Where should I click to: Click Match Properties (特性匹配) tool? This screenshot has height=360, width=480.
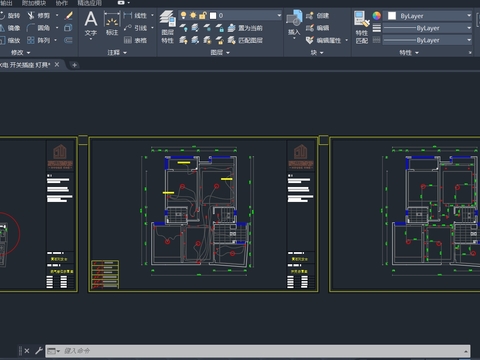(x=362, y=27)
